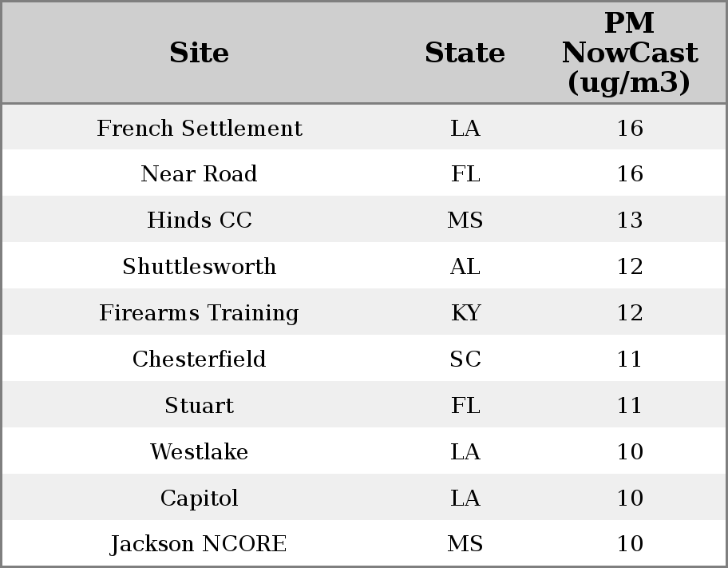Image resolution: width=728 pixels, height=568 pixels.
Task: Click the MS state cell for Jackson NCORE
Action: click(465, 544)
